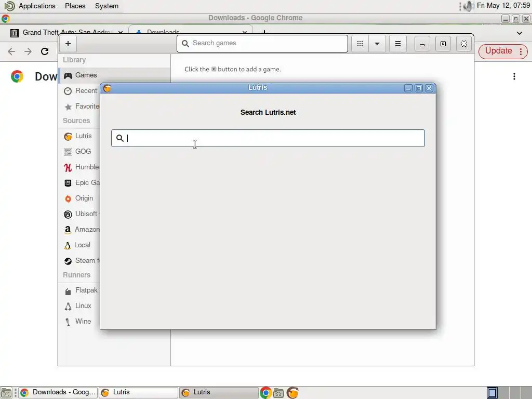
Task: Open the Epic Games source
Action: coord(81,183)
